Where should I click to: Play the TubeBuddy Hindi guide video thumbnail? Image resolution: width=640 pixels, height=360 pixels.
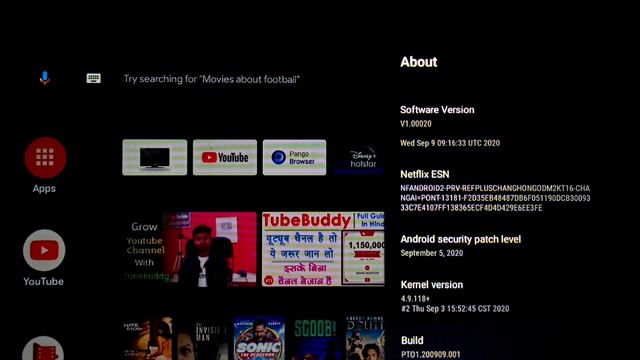tap(323, 249)
